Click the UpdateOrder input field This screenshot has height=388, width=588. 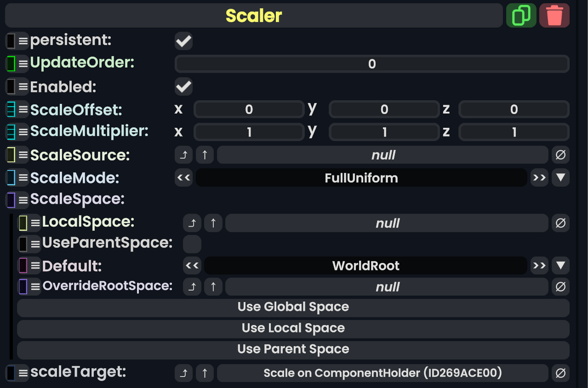tap(371, 64)
